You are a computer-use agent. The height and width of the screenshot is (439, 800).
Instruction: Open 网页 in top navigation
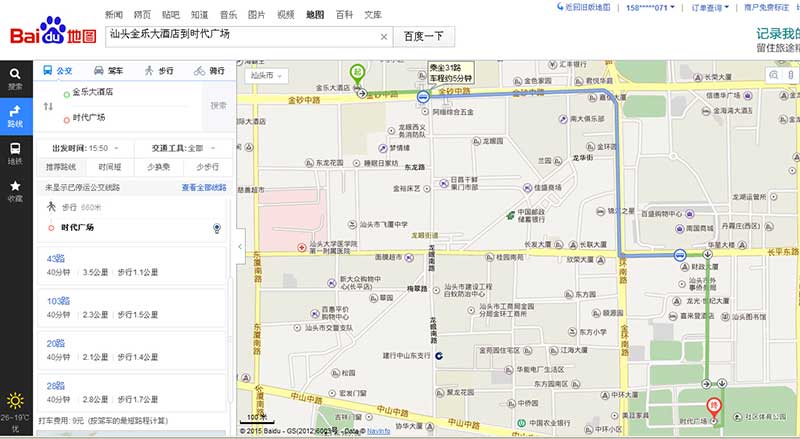[x=142, y=15]
